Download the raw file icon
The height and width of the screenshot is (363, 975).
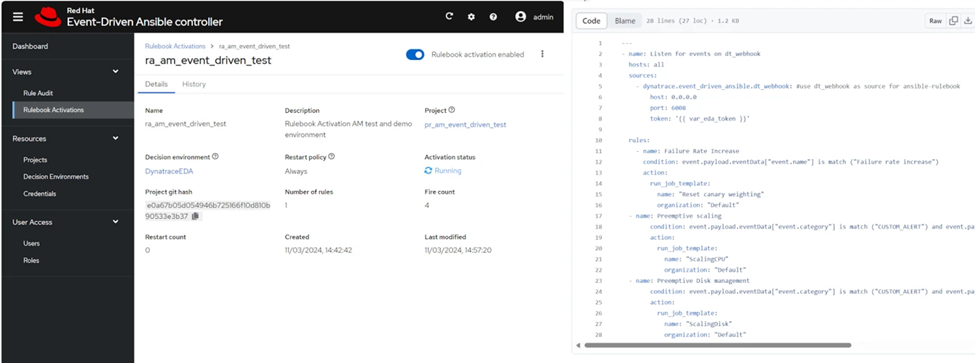point(968,21)
